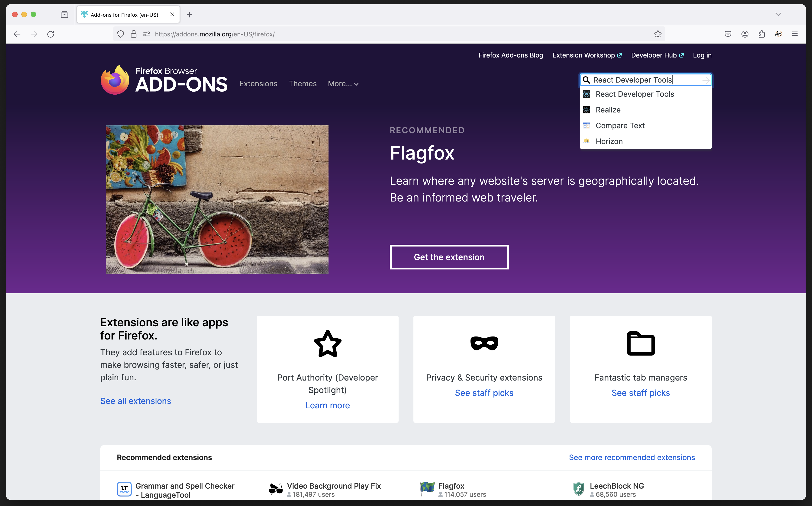Click the folder icon for tab managers

pyautogui.click(x=641, y=343)
